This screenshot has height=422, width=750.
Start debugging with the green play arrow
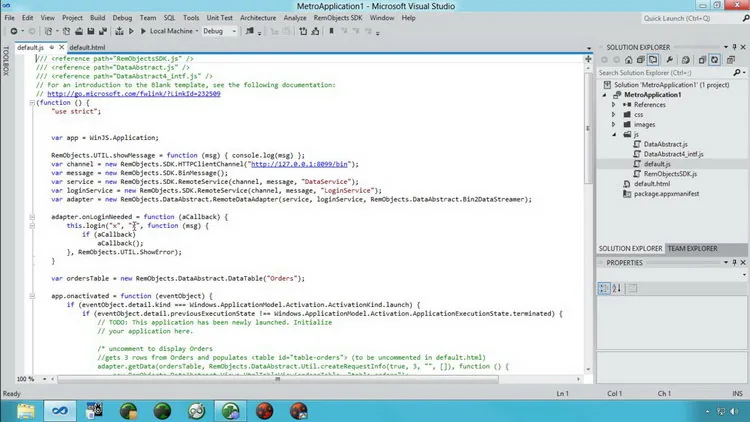tap(143, 31)
